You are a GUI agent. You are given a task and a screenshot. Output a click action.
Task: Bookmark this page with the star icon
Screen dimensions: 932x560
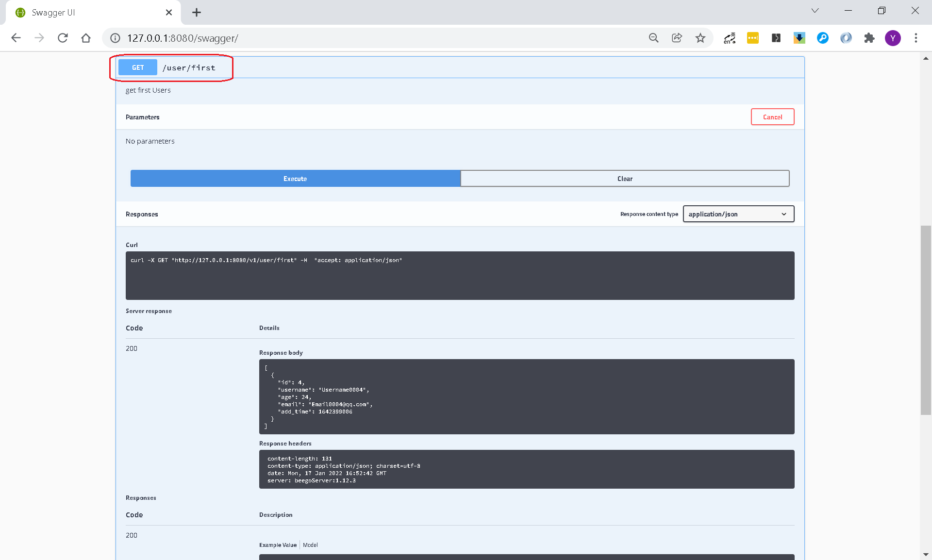tap(700, 38)
